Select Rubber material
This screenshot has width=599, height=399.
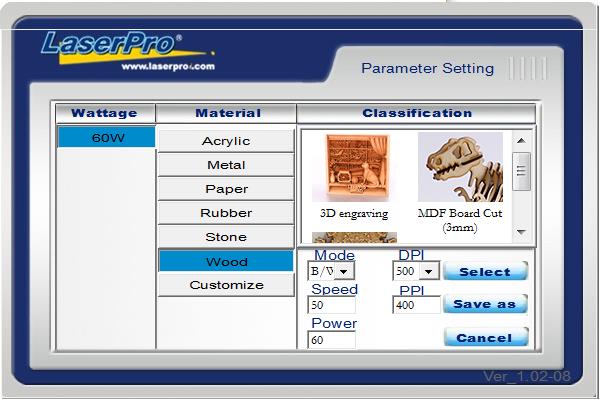(226, 213)
